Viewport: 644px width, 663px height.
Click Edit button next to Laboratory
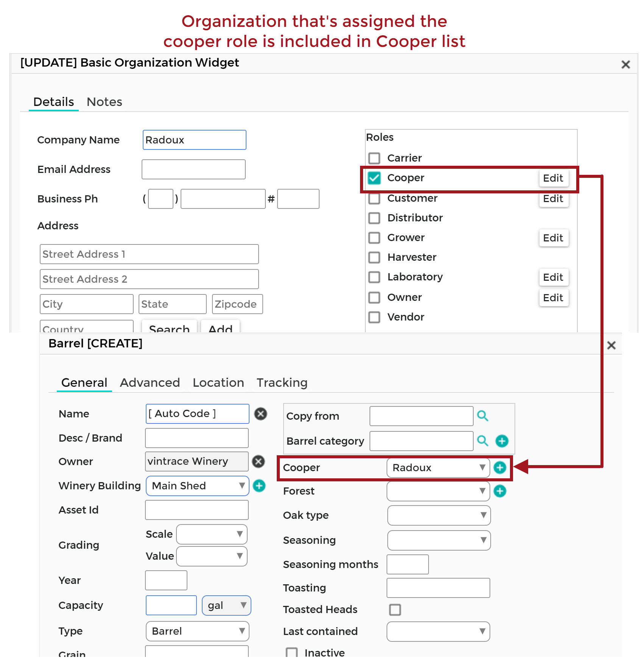pyautogui.click(x=553, y=277)
